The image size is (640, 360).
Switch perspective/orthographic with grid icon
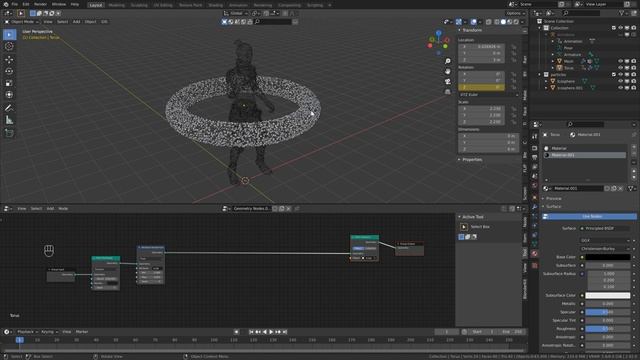tap(448, 92)
